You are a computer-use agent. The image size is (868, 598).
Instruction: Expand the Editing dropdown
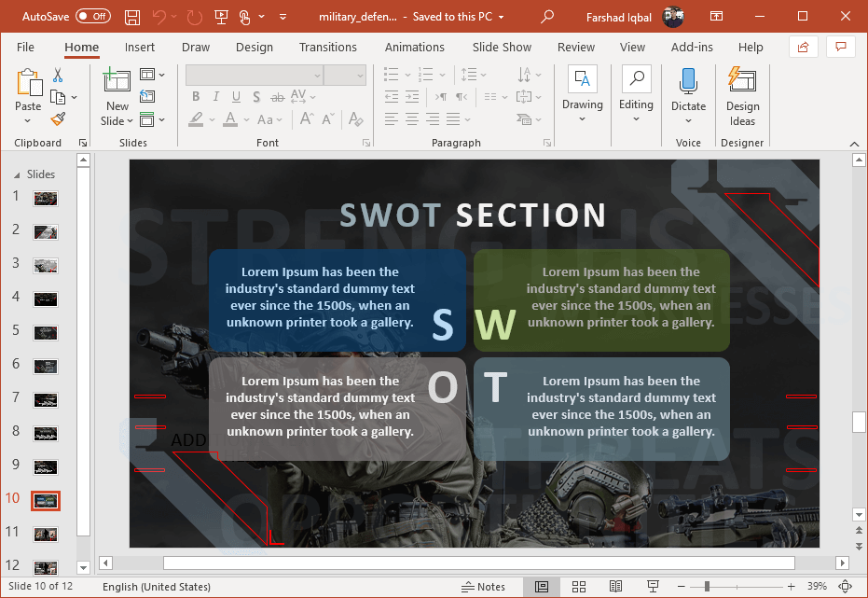(x=636, y=120)
